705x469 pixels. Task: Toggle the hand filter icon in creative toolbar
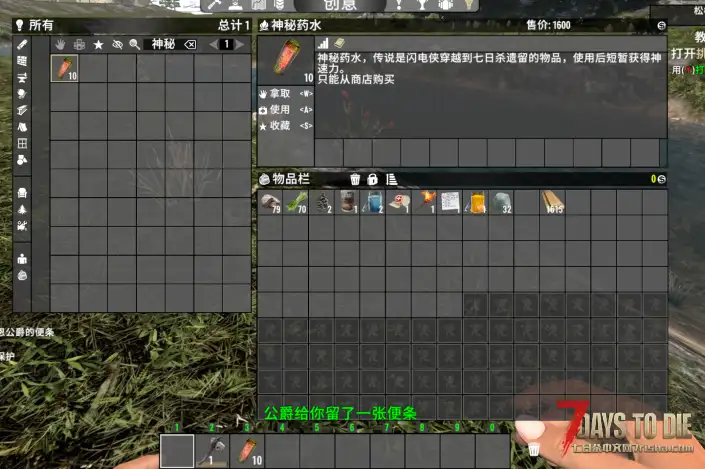(x=61, y=45)
